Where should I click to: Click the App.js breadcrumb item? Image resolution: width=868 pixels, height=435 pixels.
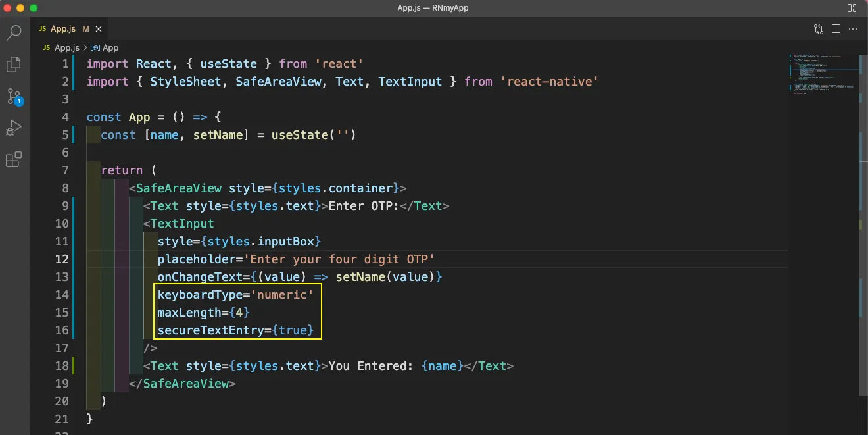click(x=61, y=47)
